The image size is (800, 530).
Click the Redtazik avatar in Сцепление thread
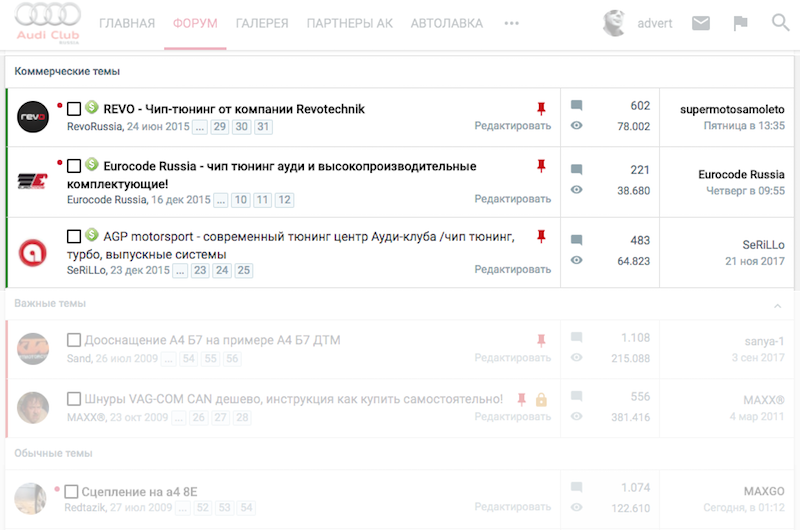click(x=31, y=498)
